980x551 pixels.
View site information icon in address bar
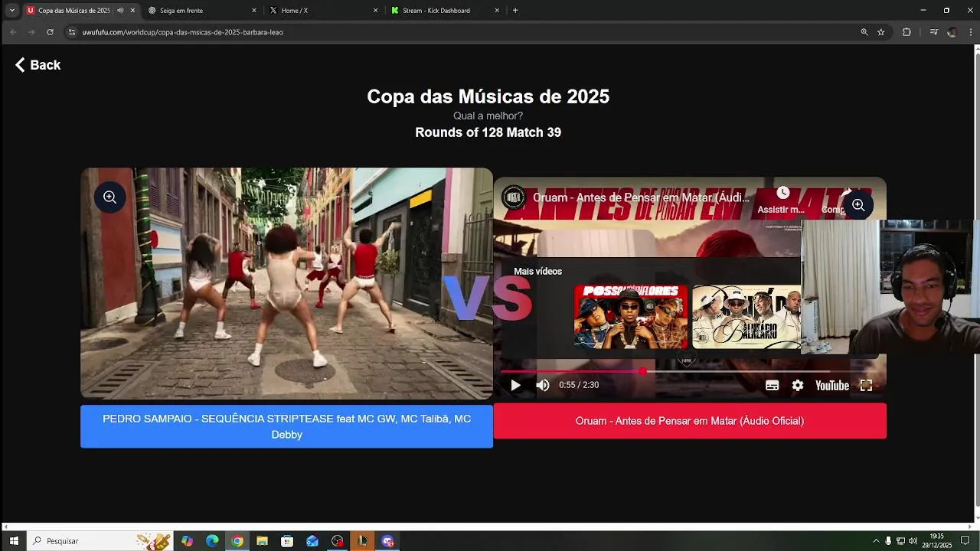coord(72,32)
